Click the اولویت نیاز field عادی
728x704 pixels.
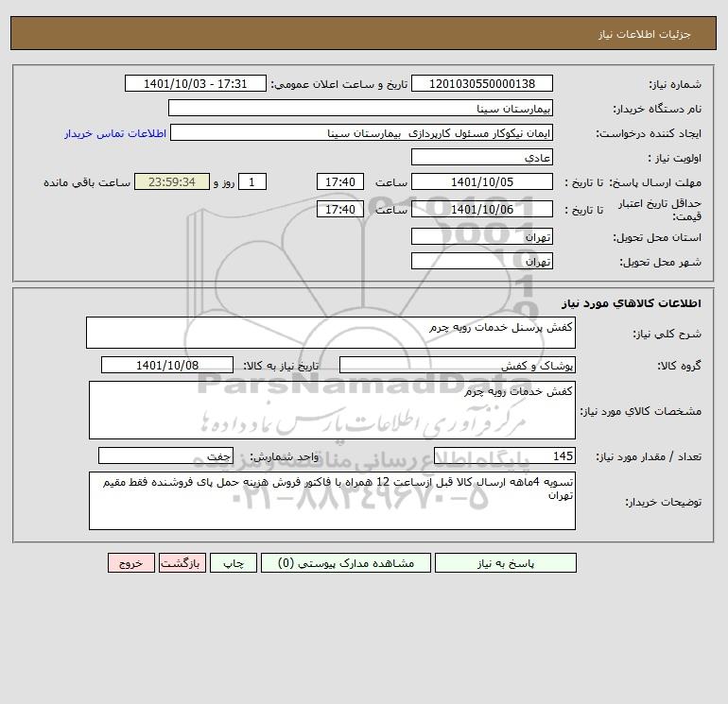(482, 157)
